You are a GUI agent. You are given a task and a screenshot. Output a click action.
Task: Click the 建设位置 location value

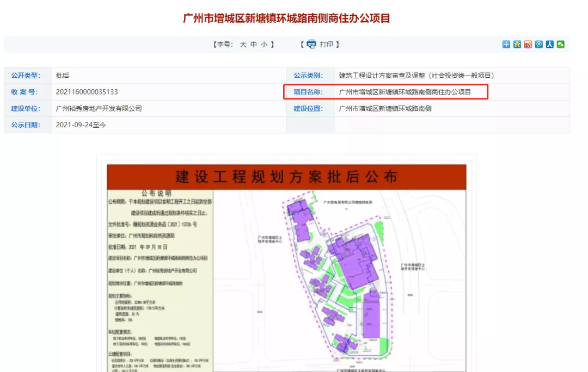pos(385,108)
